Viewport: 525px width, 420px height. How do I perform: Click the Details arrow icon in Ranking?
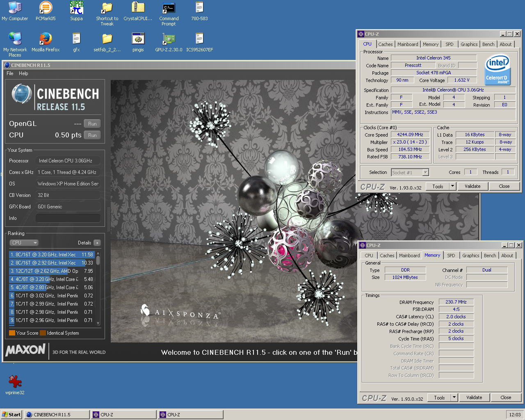(97, 243)
